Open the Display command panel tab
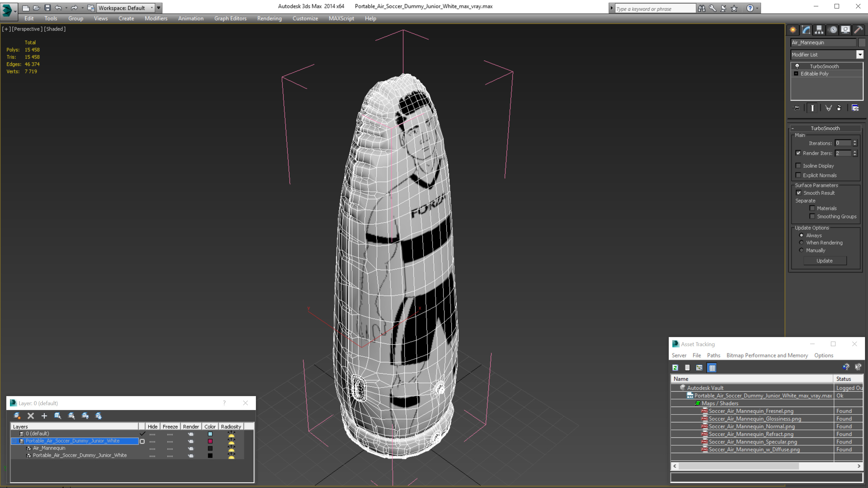 (x=845, y=30)
